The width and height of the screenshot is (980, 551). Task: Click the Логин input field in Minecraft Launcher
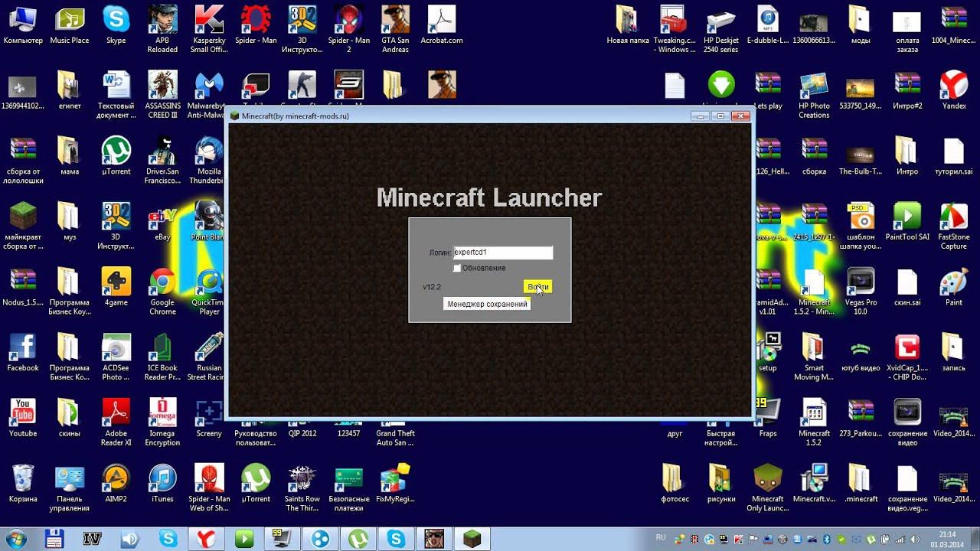503,253
